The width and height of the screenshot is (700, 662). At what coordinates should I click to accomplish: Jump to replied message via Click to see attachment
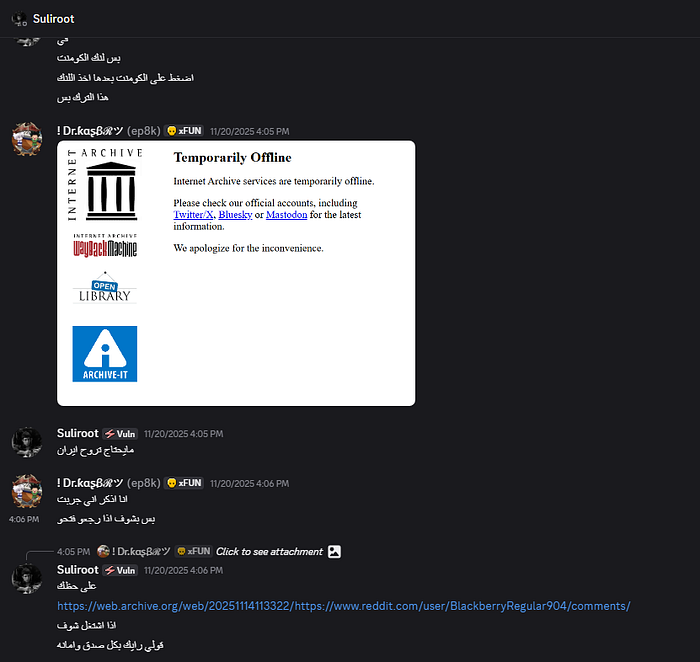click(269, 552)
